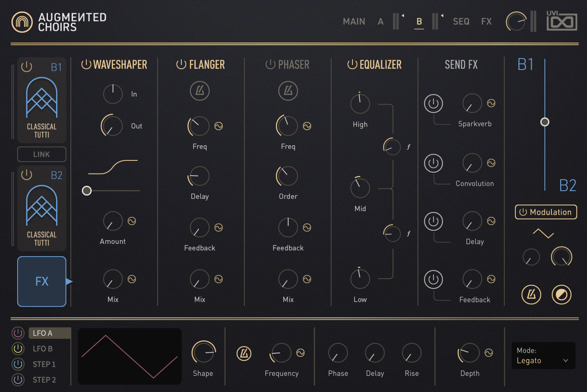Select the B layer tab
The width and height of the screenshot is (587, 392).
419,21
